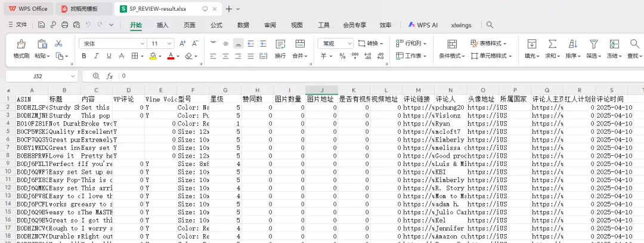
Task: Apply the red font color
Action: pos(171,56)
